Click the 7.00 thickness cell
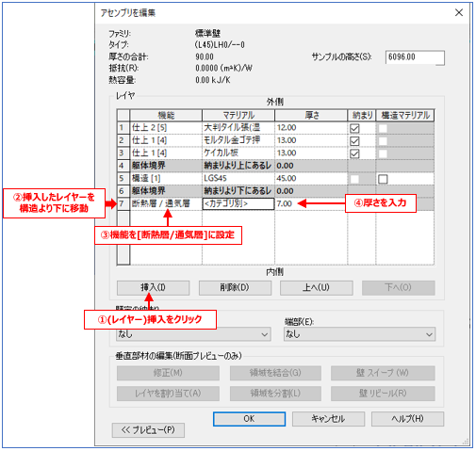 (311, 203)
